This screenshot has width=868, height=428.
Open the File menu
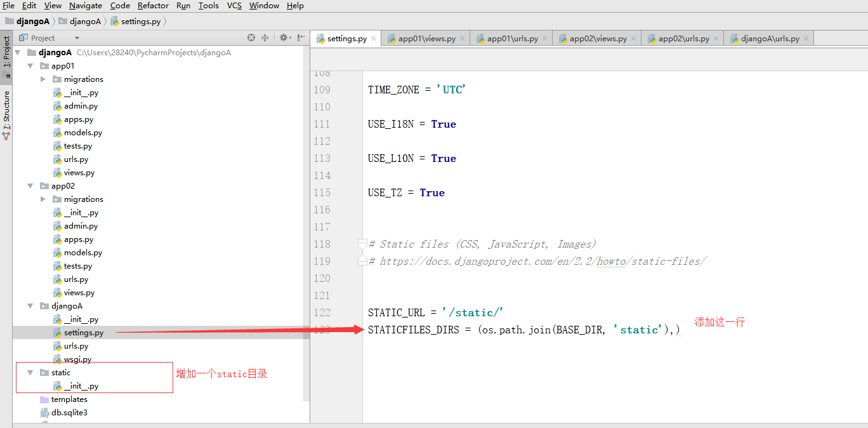tap(8, 6)
